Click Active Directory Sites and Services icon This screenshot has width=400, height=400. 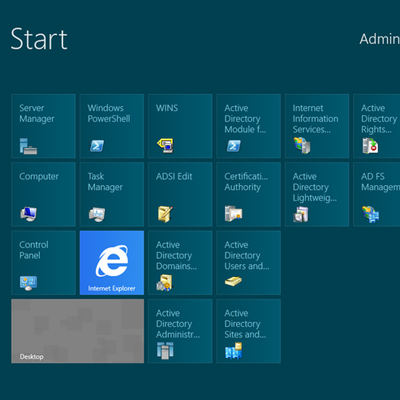pyautogui.click(x=233, y=351)
